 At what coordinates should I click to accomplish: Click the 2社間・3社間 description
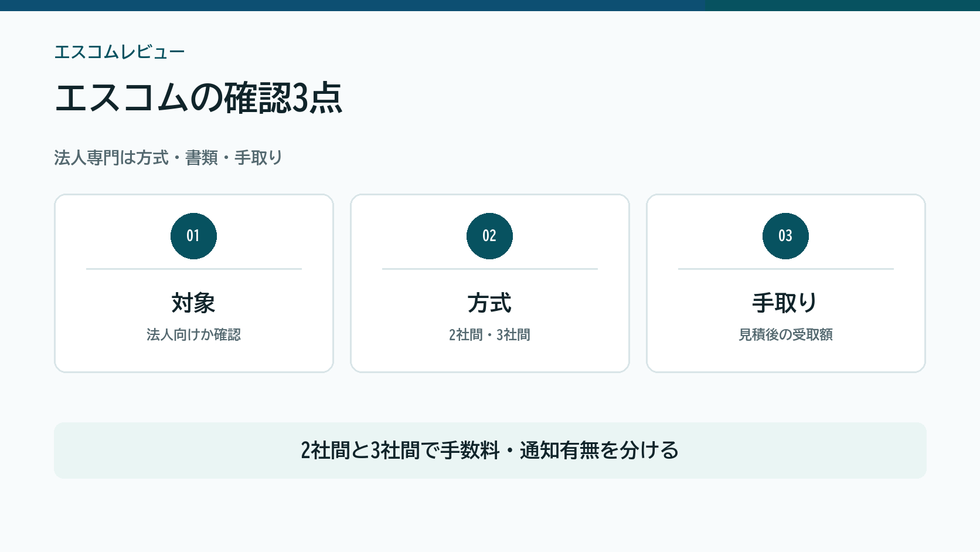tap(489, 334)
